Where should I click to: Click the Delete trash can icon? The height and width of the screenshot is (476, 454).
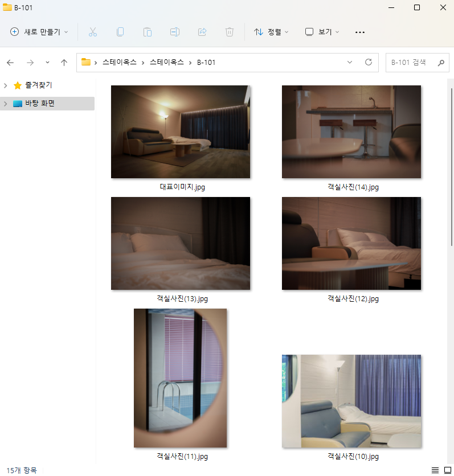point(229,32)
